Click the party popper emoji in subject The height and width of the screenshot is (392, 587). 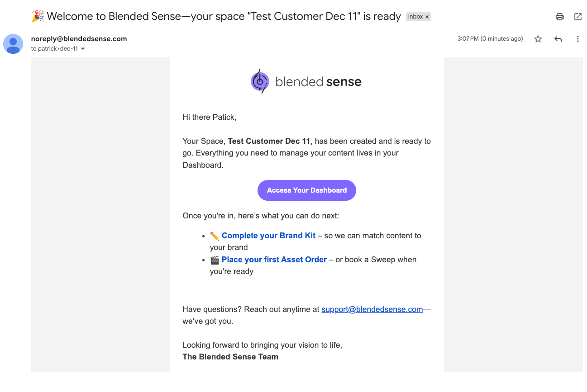[x=37, y=16]
